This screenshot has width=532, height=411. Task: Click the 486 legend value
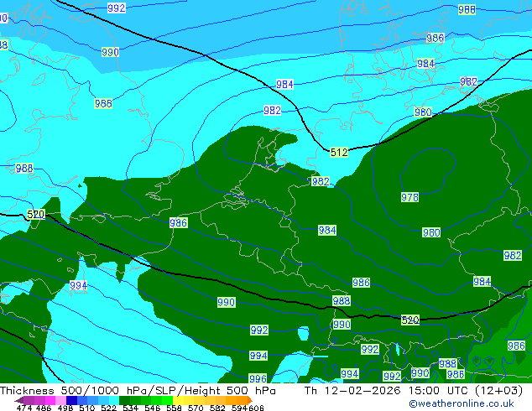44,408
